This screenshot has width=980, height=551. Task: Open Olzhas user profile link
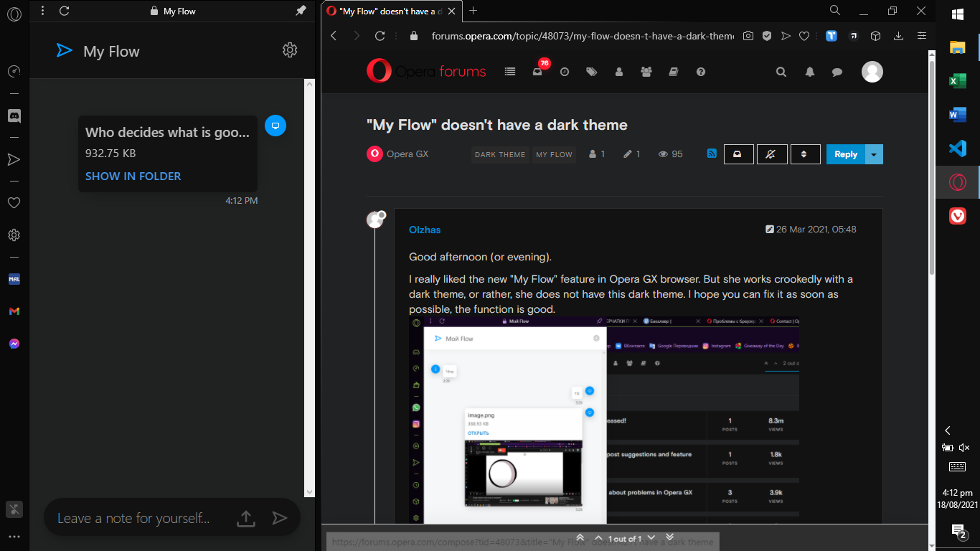(425, 230)
